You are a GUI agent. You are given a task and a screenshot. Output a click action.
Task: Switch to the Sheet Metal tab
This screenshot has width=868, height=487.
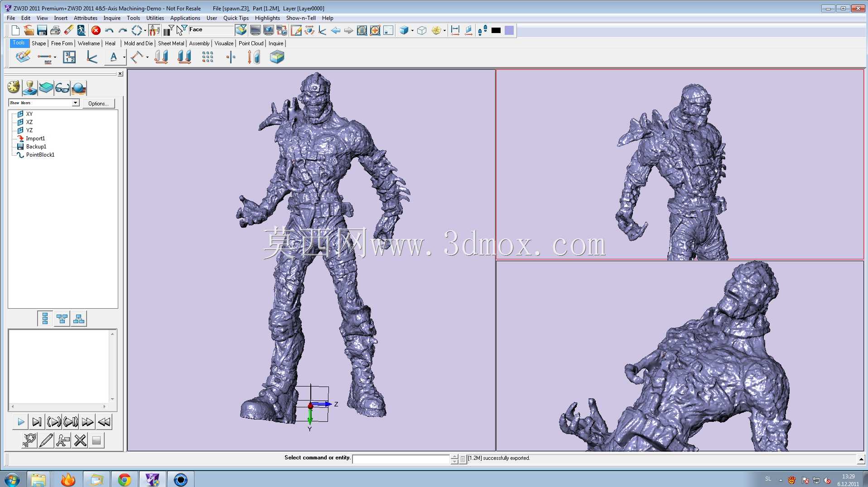click(x=171, y=43)
